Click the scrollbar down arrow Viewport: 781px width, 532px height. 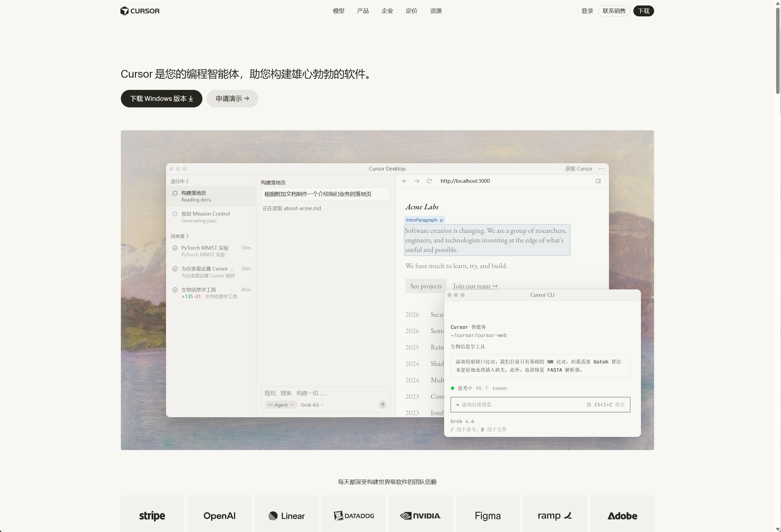pos(778,529)
